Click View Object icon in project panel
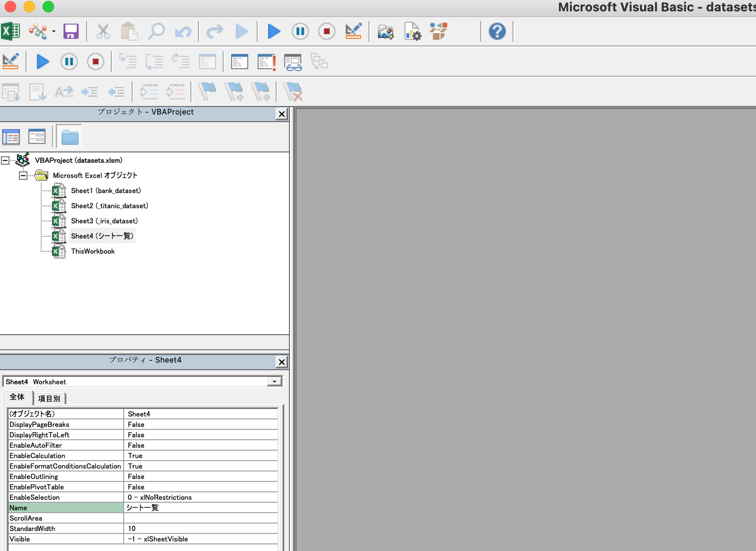Viewport: 756px width, 551px height. (x=36, y=137)
